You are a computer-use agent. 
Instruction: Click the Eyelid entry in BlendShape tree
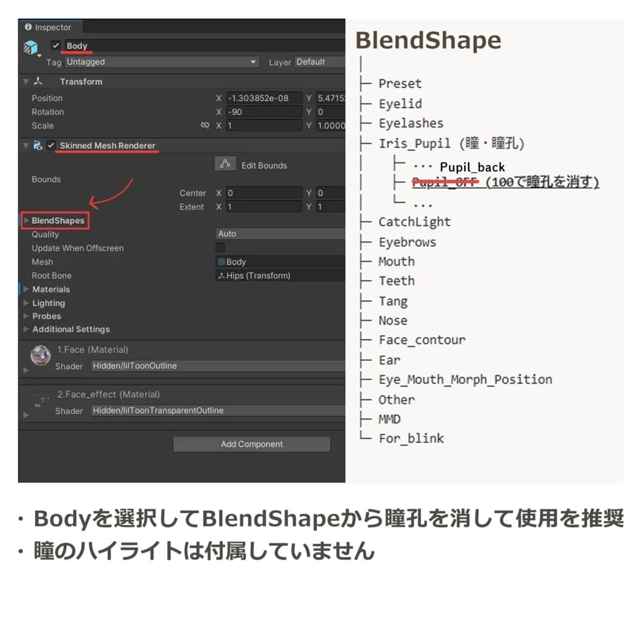(400, 104)
